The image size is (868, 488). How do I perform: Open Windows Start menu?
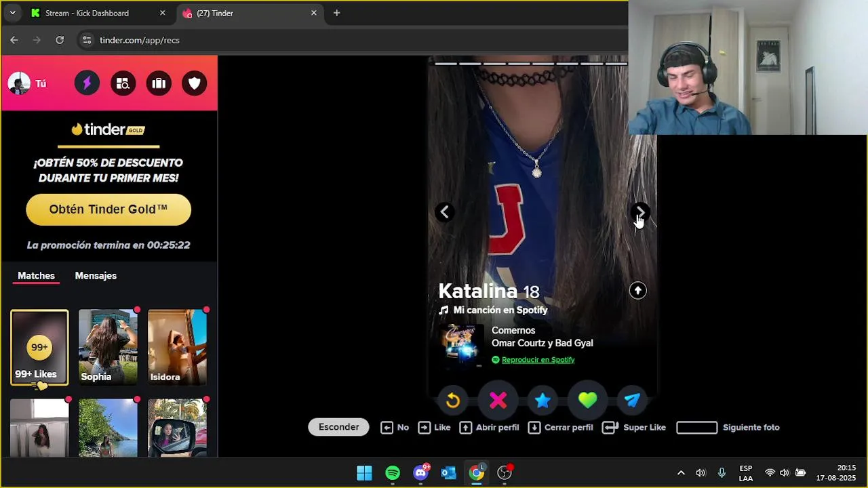pos(364,473)
